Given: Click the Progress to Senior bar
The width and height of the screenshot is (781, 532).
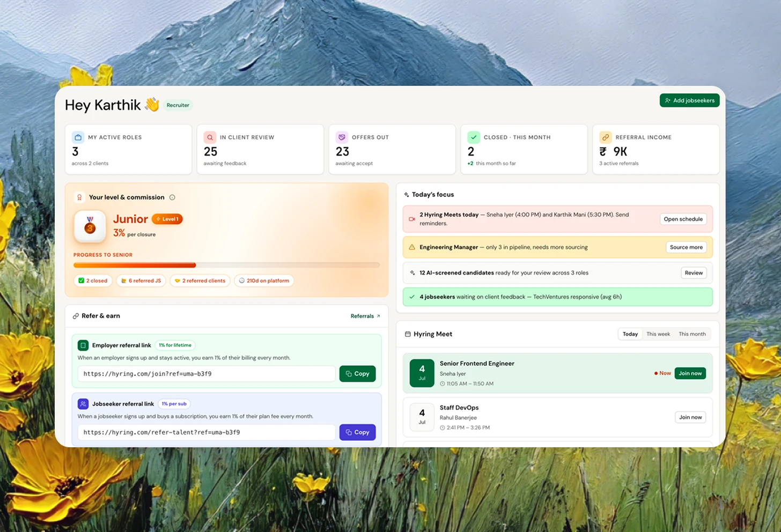Looking at the screenshot, I should click(226, 265).
